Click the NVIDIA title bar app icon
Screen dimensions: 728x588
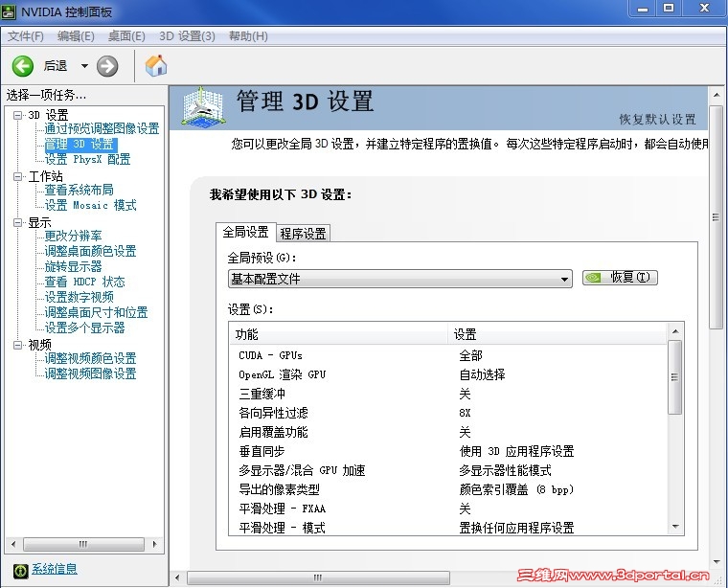click(x=9, y=11)
